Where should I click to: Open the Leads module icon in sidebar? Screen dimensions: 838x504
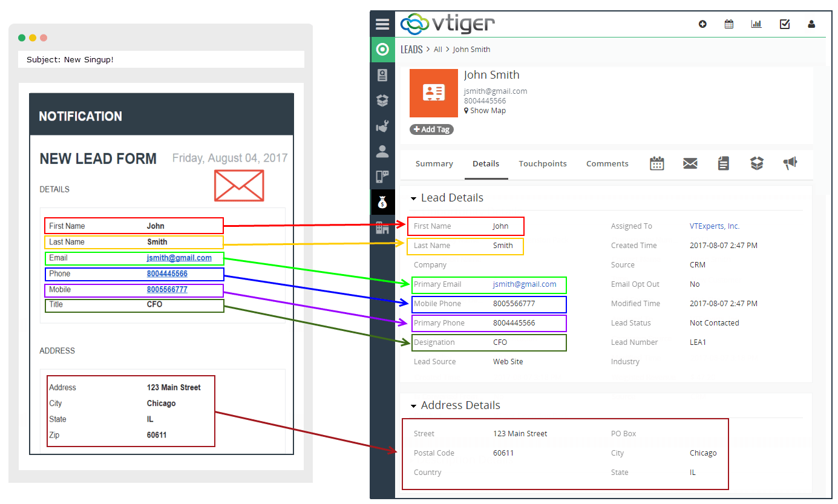(x=382, y=49)
